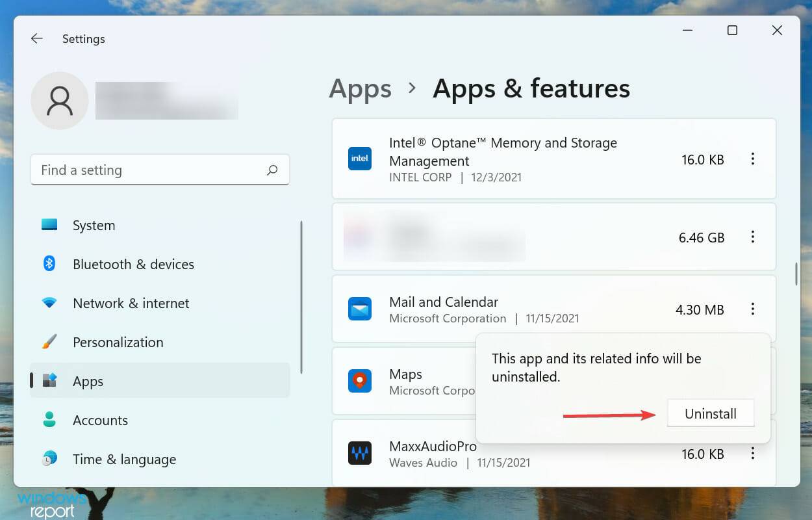
Task: Click the Bluetooth & devices sidebar icon
Action: pyautogui.click(x=49, y=264)
